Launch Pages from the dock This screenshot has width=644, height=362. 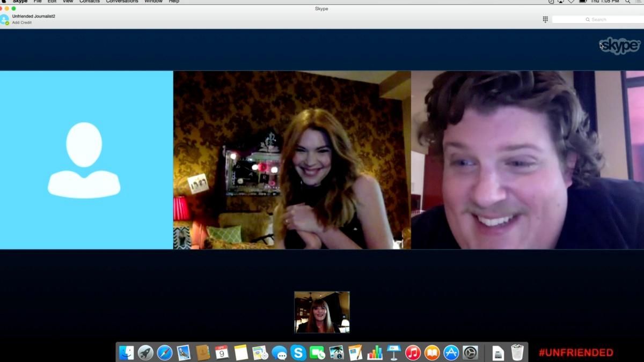coord(355,352)
